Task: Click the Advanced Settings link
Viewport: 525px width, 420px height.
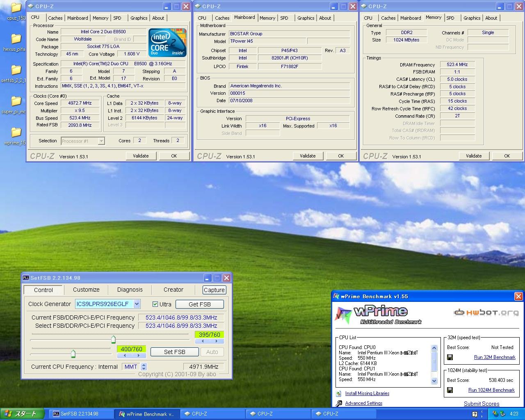Action: tap(364, 403)
